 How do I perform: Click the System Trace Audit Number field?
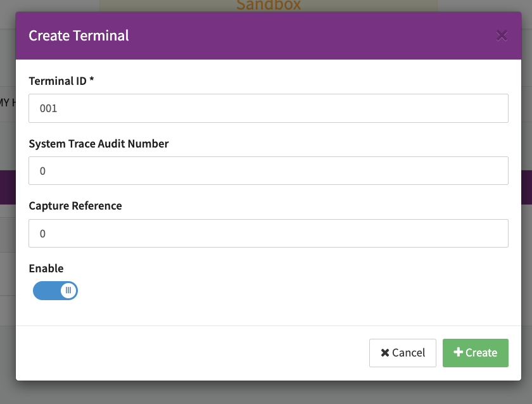tap(269, 170)
